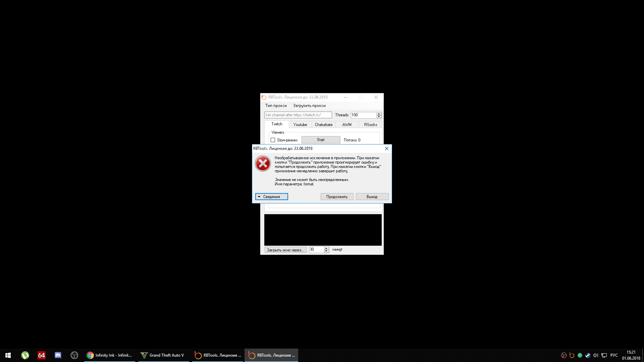Click the uTorrent taskbar icon
Image resolution: width=644 pixels, height=362 pixels.
coord(25,355)
